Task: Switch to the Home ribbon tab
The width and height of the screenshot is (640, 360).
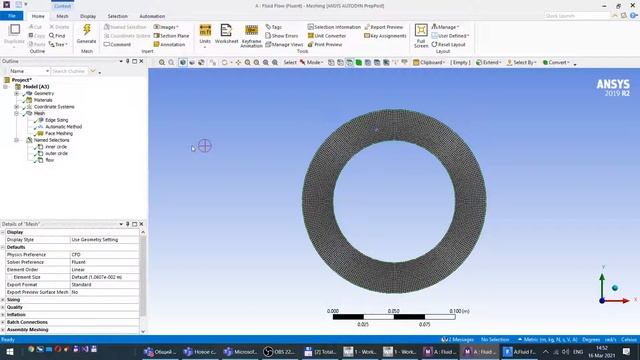Action: click(38, 16)
